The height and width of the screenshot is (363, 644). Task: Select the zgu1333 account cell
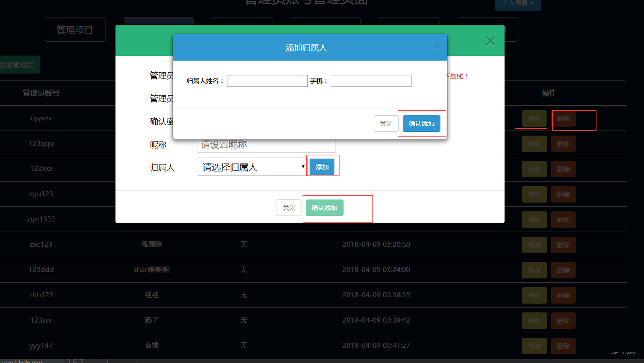[x=41, y=219]
